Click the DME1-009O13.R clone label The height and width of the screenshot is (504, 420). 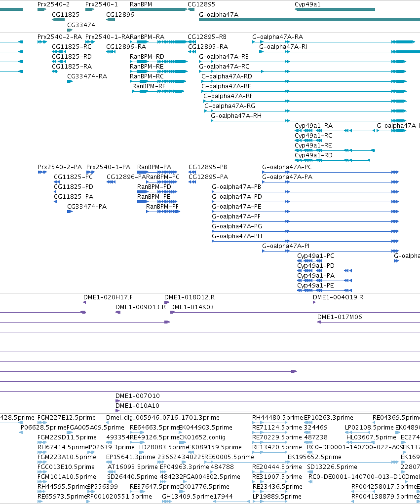tap(141, 307)
